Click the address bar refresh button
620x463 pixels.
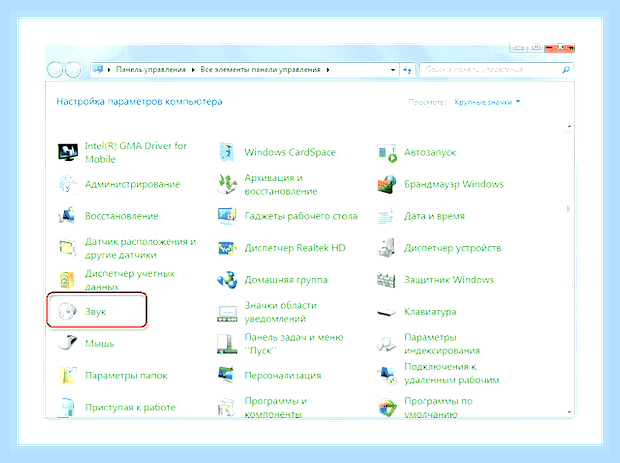(407, 70)
